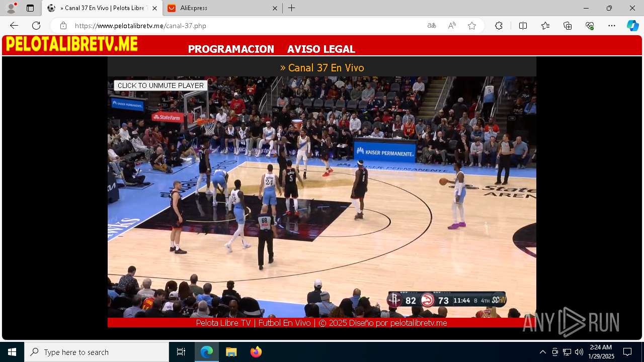The image size is (644, 362).
Task: Open network status tray icon
Action: [x=567, y=352]
